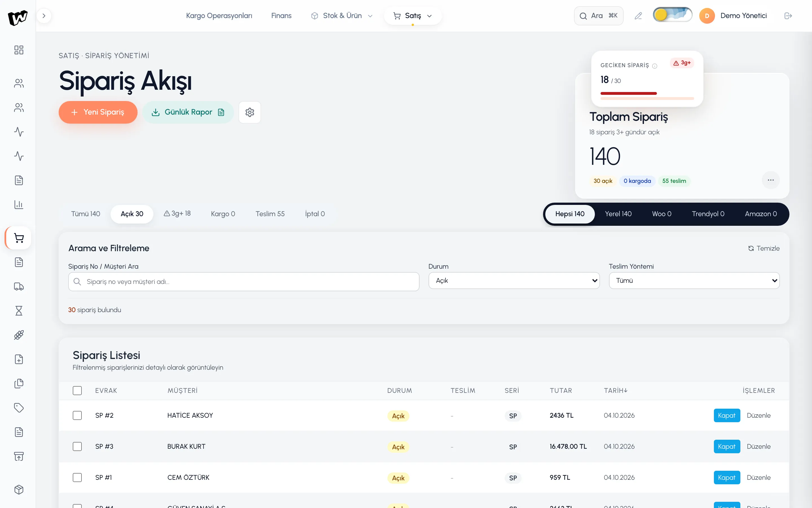Toggle the day/night theme switch
The height and width of the screenshot is (508, 812).
(x=672, y=15)
